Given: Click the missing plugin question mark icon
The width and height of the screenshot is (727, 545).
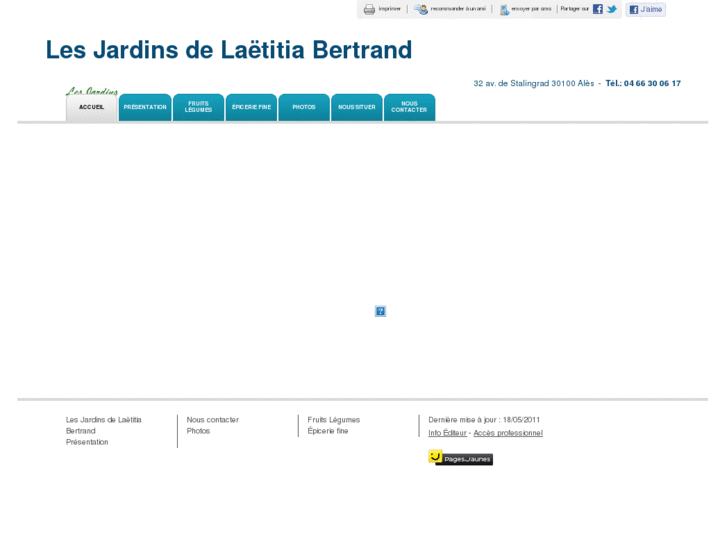Looking at the screenshot, I should 380,311.
